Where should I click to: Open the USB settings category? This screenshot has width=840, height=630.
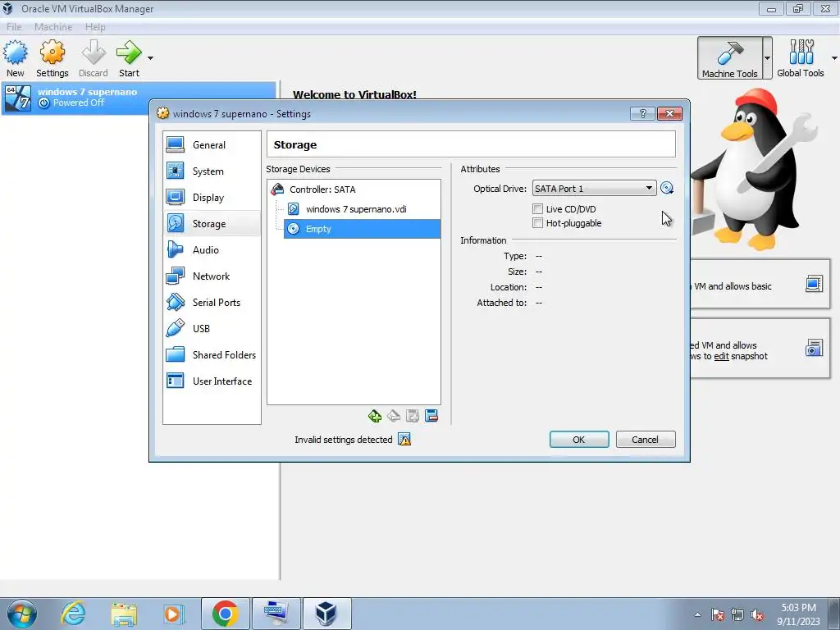click(212, 328)
